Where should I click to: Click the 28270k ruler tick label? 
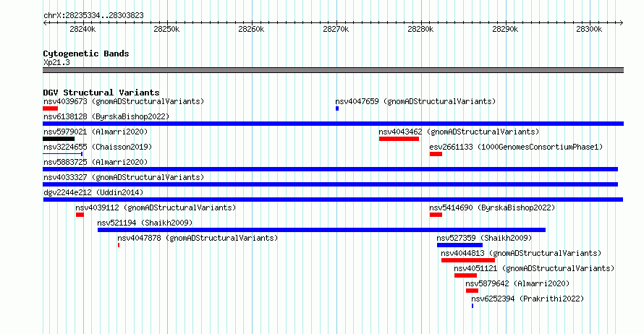tap(336, 29)
